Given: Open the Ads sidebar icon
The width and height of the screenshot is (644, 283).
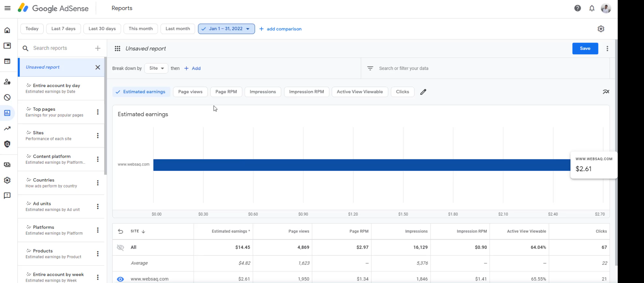Looking at the screenshot, I should tap(7, 46).
